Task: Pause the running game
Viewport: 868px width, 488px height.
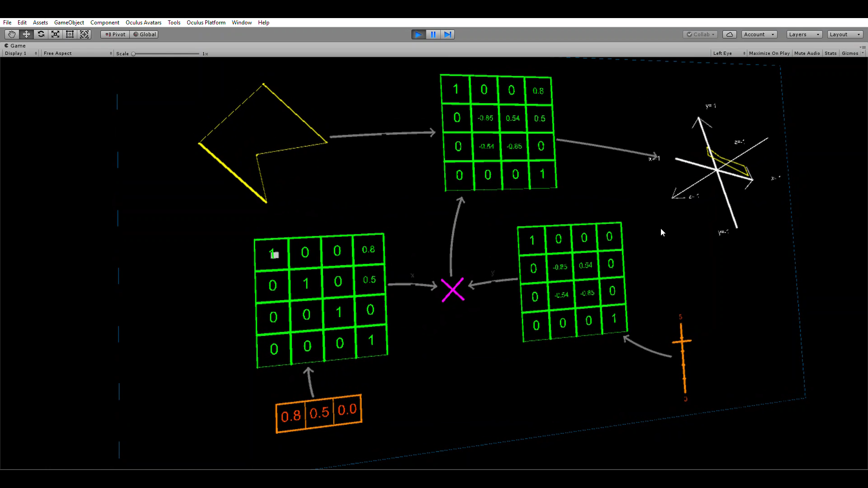Action: pos(433,34)
